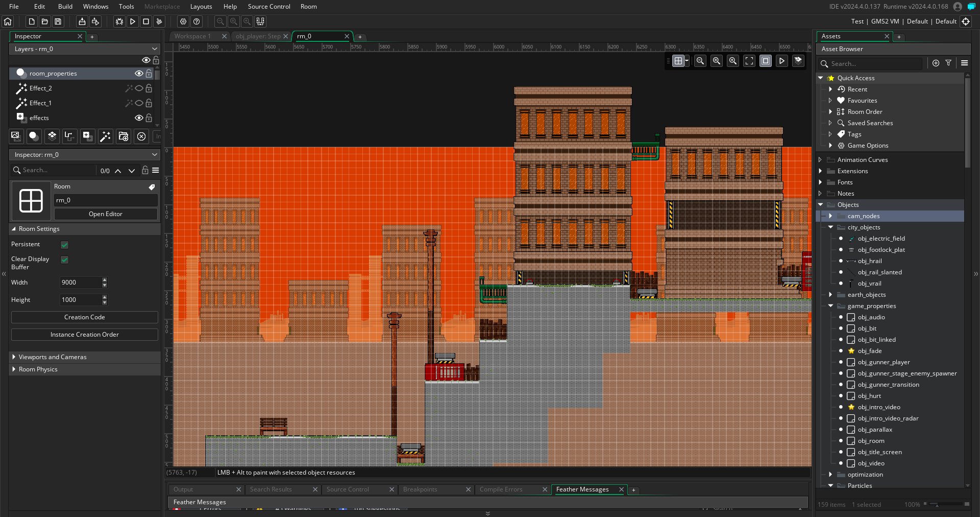This screenshot has width=980, height=517.
Task: Toggle the Persistent checkbox
Action: pyautogui.click(x=65, y=245)
